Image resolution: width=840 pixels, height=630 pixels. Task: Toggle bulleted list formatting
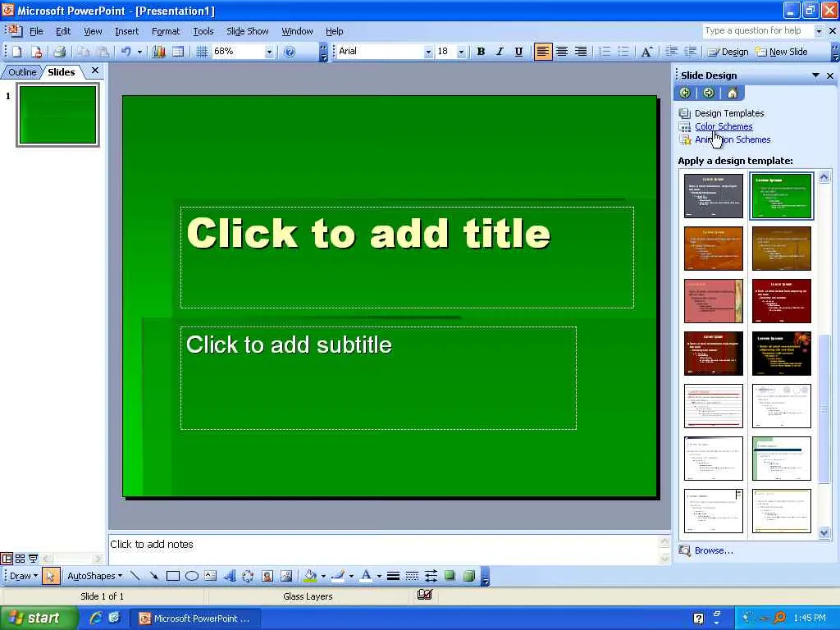(623, 52)
